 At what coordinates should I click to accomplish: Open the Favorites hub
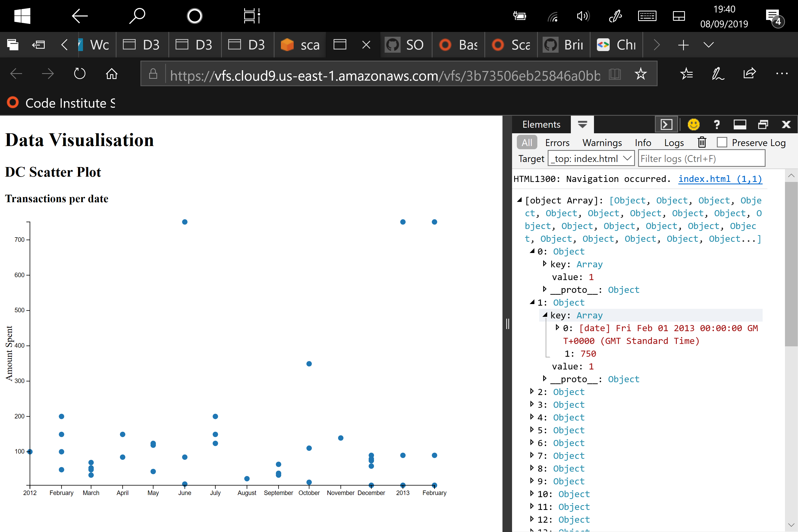coord(686,74)
